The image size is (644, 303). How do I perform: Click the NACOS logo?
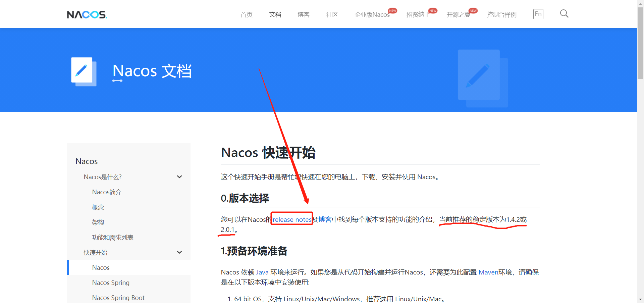87,14
